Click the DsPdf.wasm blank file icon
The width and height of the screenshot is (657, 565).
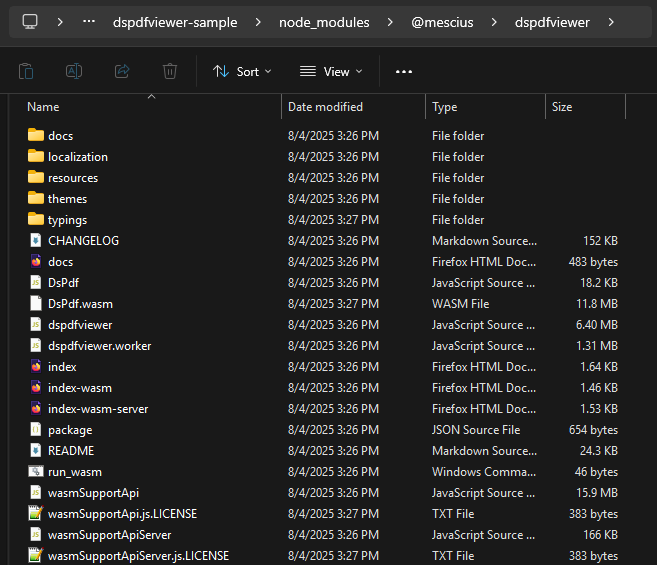(36, 303)
